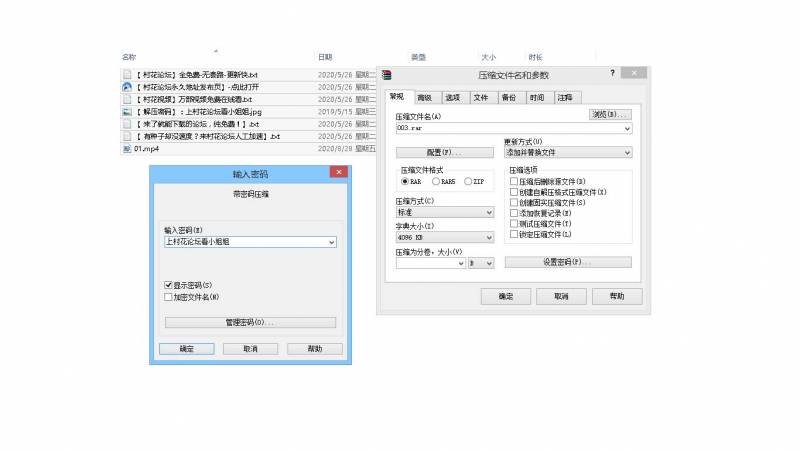Image resolution: width=800 pixels, height=450 pixels.
Task: Click 确定 in the archive parameters dialog
Action: (x=506, y=296)
